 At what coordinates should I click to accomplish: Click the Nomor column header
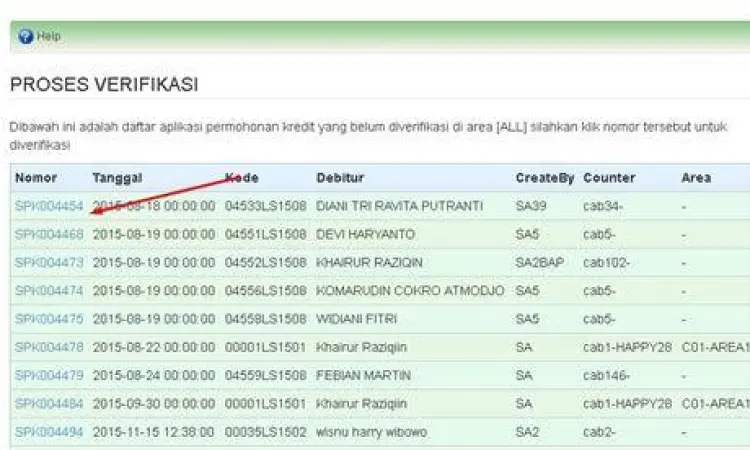pyautogui.click(x=36, y=178)
